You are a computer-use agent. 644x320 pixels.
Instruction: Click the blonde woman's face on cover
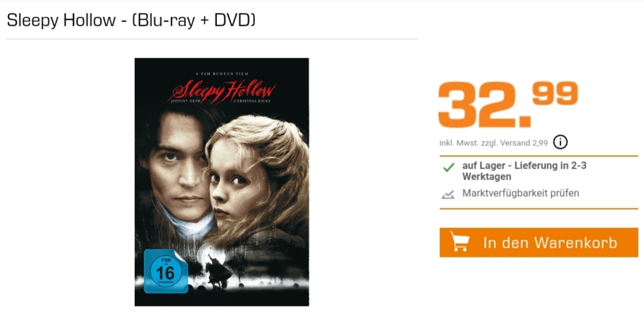coord(236,185)
